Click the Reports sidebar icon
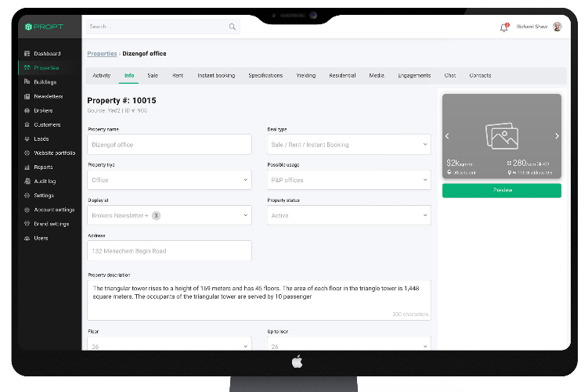This screenshot has width=588, height=392. pos(27,167)
